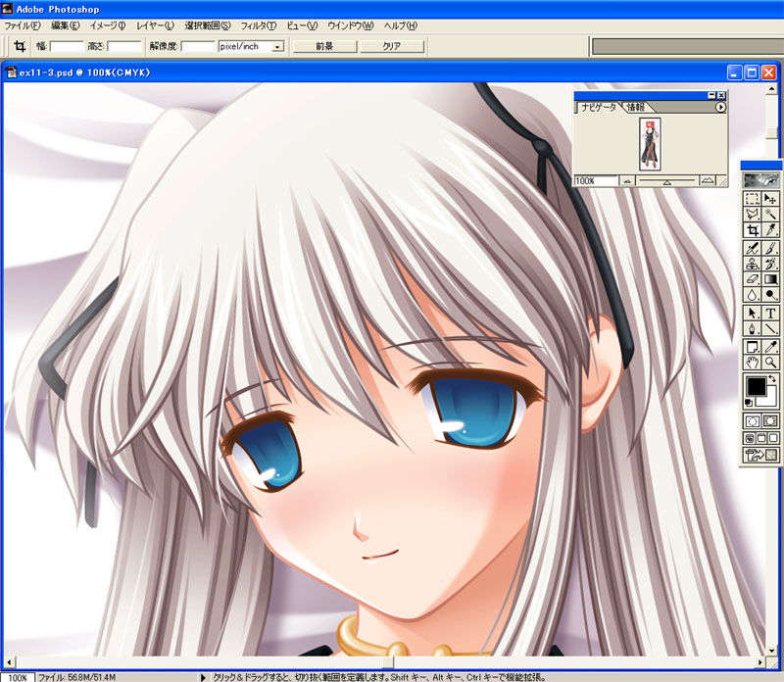Viewport: 784px width, 682px height.
Task: Open the レイヤー (Layer) menu
Action: pyautogui.click(x=155, y=25)
